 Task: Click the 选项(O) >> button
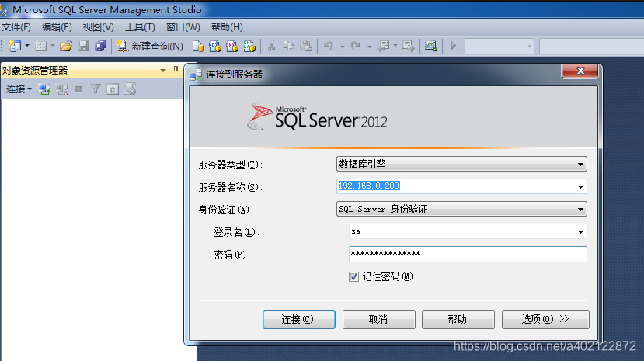click(545, 319)
